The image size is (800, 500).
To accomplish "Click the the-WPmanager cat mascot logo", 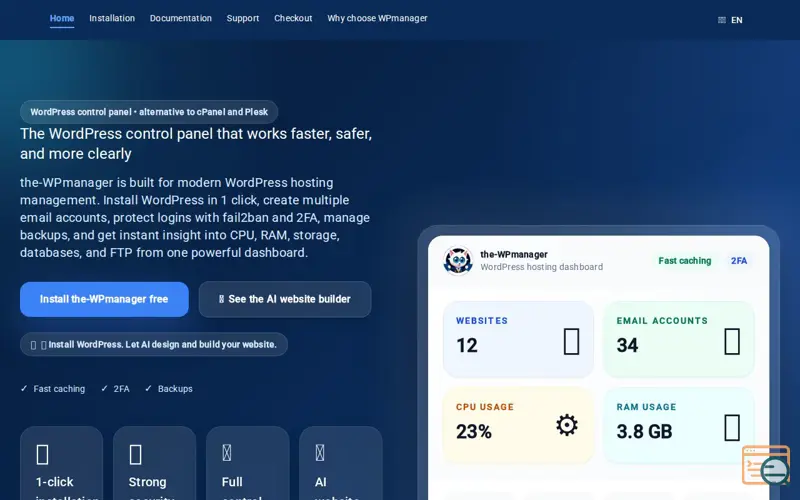I will [458, 261].
